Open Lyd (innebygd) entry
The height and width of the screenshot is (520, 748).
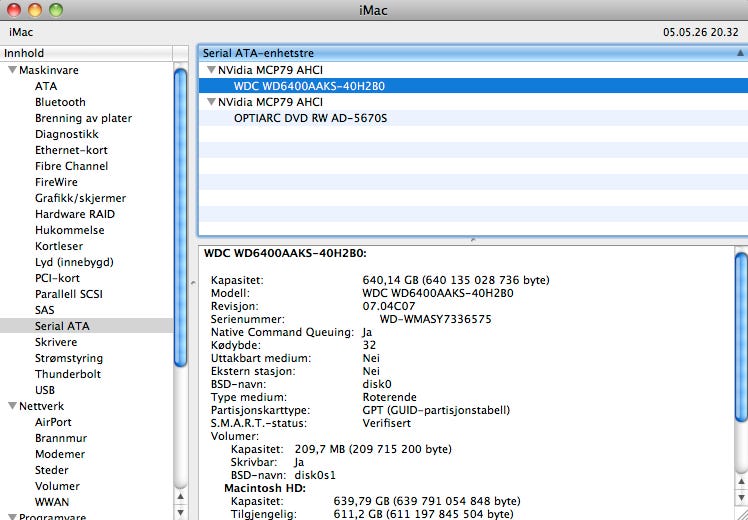74,262
